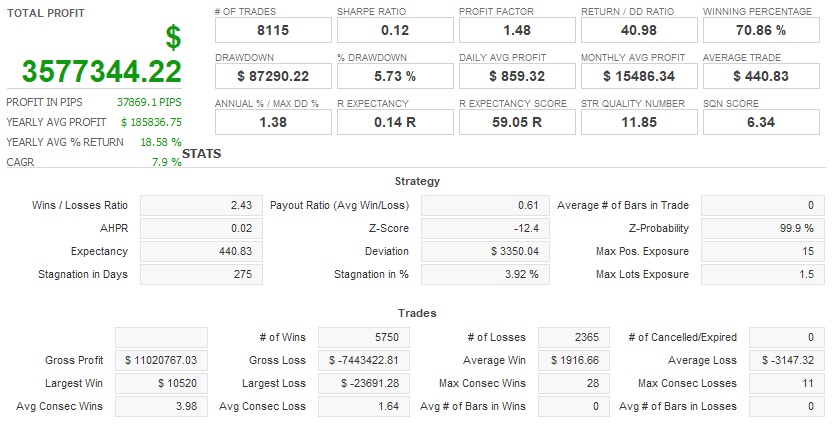
Task: Select the Largest Loss value field
Action: click(364, 383)
